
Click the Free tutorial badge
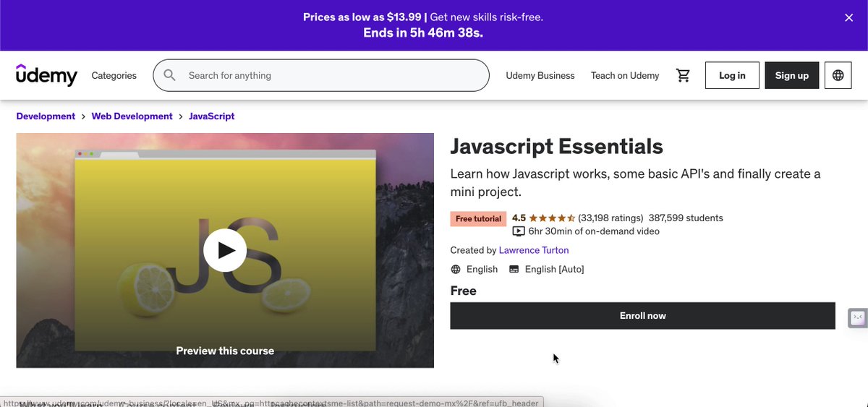click(478, 218)
